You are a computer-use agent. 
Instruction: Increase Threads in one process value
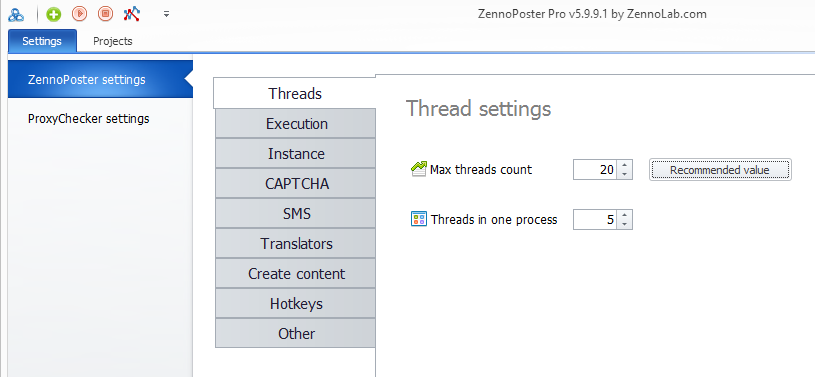tap(624, 215)
